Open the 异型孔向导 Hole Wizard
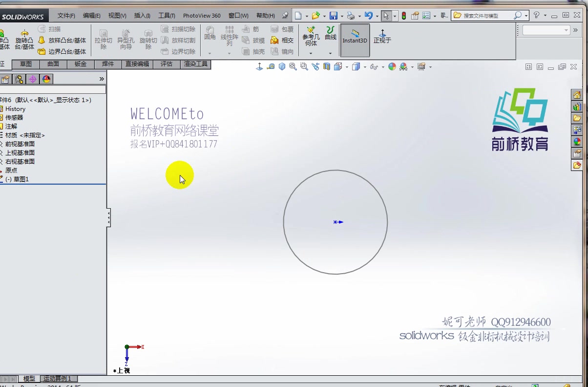588x387 pixels. tap(125, 39)
